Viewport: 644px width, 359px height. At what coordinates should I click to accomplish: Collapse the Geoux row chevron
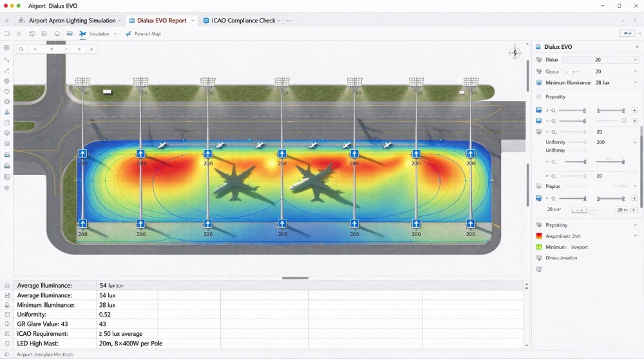tap(636, 71)
